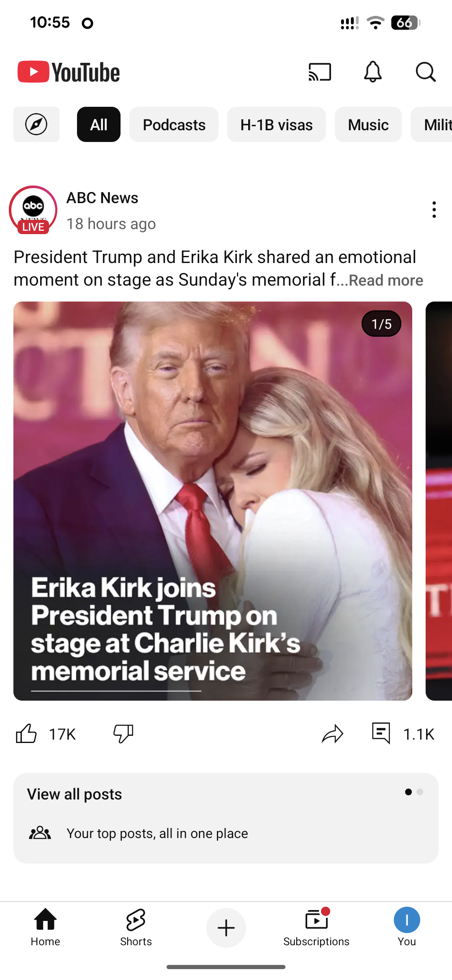Select the Music filter chip
The width and height of the screenshot is (452, 980).
point(368,124)
